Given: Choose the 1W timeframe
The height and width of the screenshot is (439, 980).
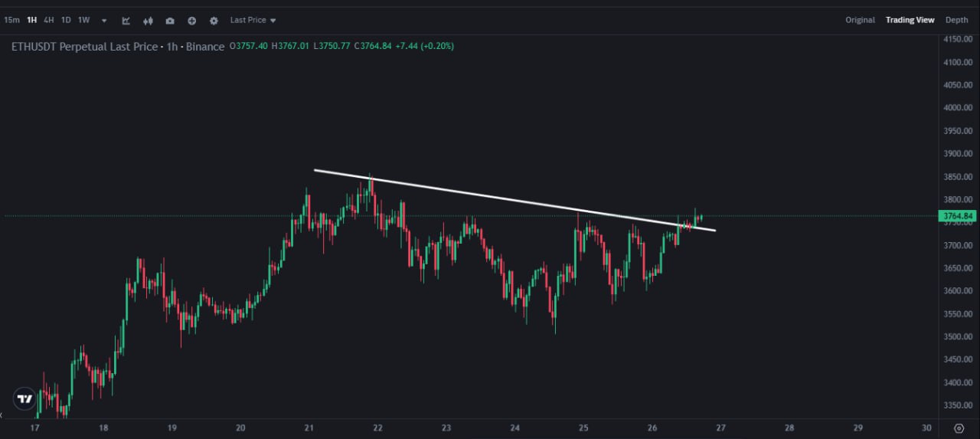Looking at the screenshot, I should click(84, 20).
